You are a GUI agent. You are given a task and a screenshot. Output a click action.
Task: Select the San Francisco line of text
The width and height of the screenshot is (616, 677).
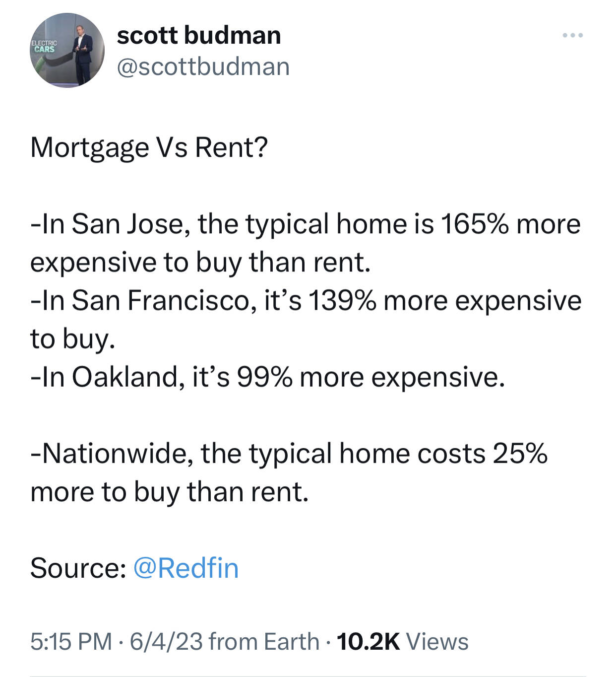pos(306,320)
